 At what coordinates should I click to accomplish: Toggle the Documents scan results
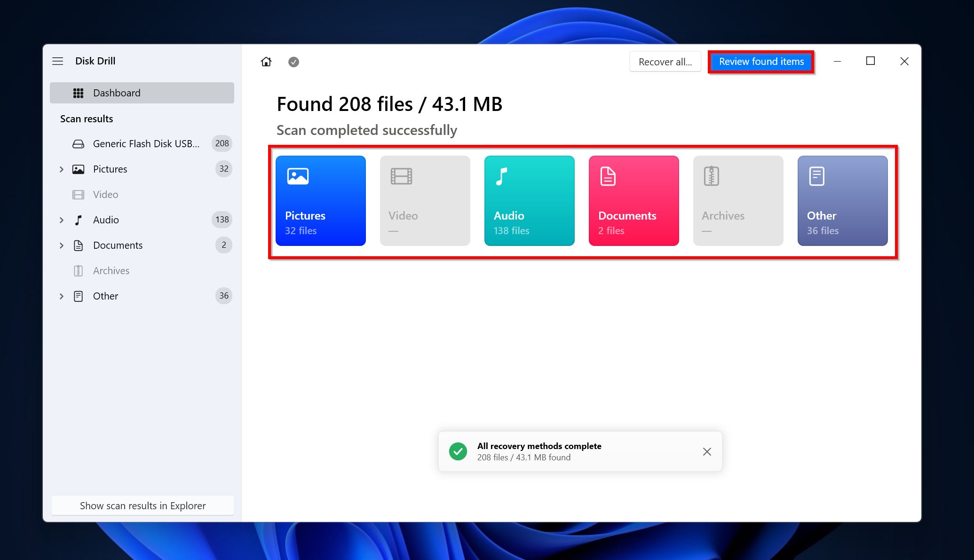click(x=60, y=245)
